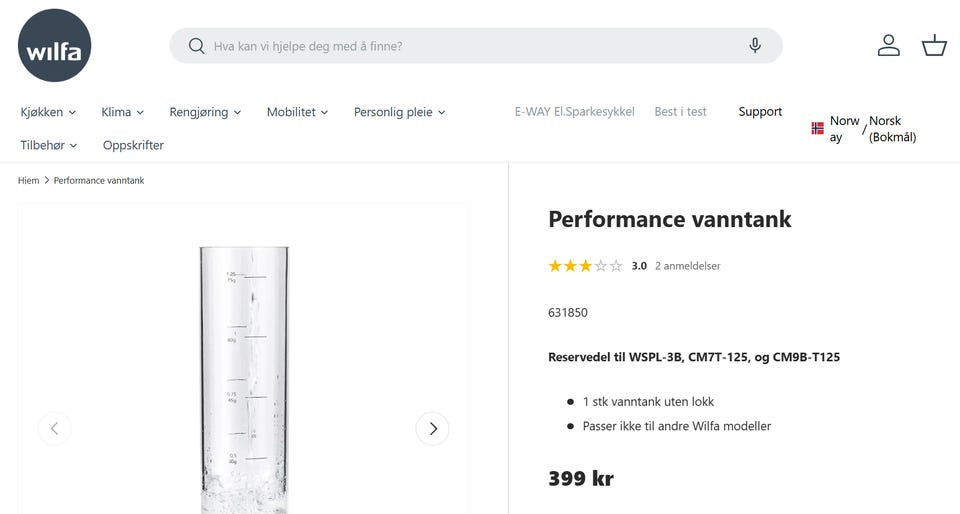Activate voice search microphone icon
Image resolution: width=960 pixels, height=514 pixels.
click(755, 46)
